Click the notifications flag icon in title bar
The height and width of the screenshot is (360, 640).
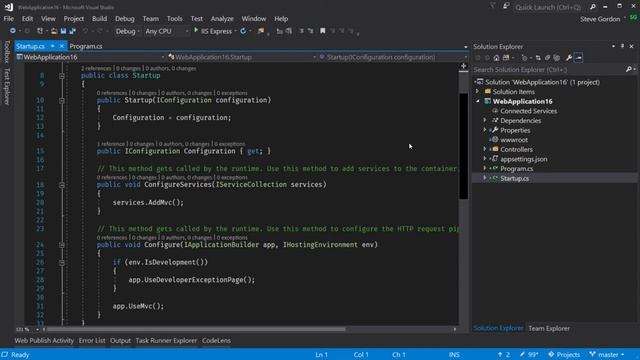pos(493,6)
